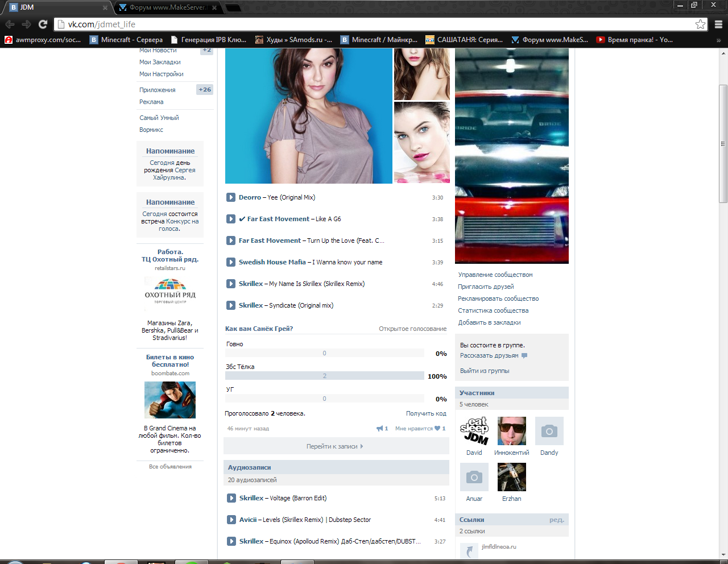This screenshot has width=728, height=564.
Task: Open Вормикс sidebar item
Action: point(151,130)
